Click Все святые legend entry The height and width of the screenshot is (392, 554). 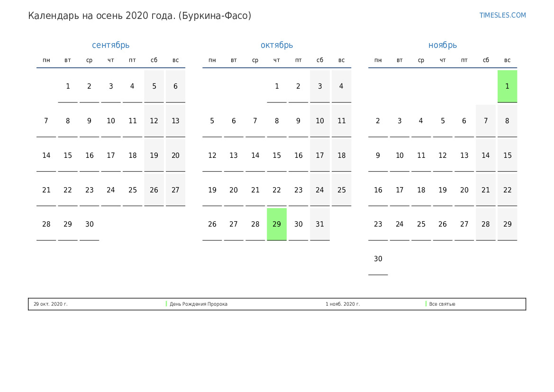point(442,304)
